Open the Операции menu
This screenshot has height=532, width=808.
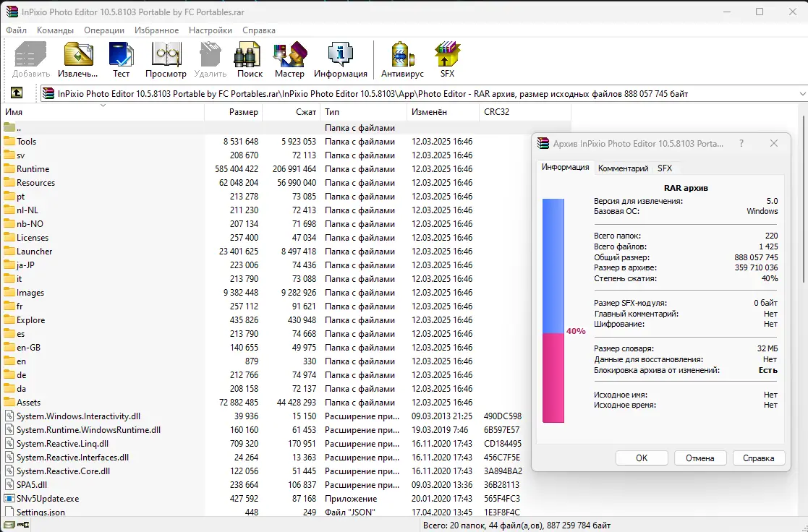pos(104,30)
